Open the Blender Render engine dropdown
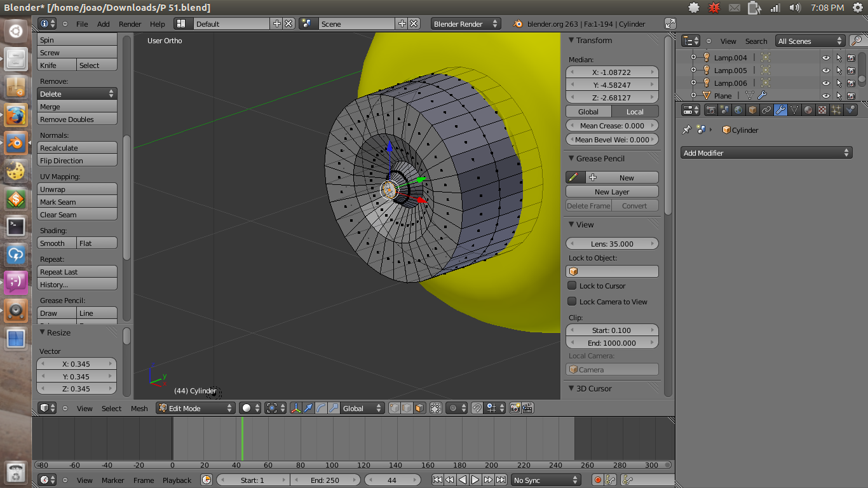This screenshot has height=488, width=868. (x=466, y=24)
